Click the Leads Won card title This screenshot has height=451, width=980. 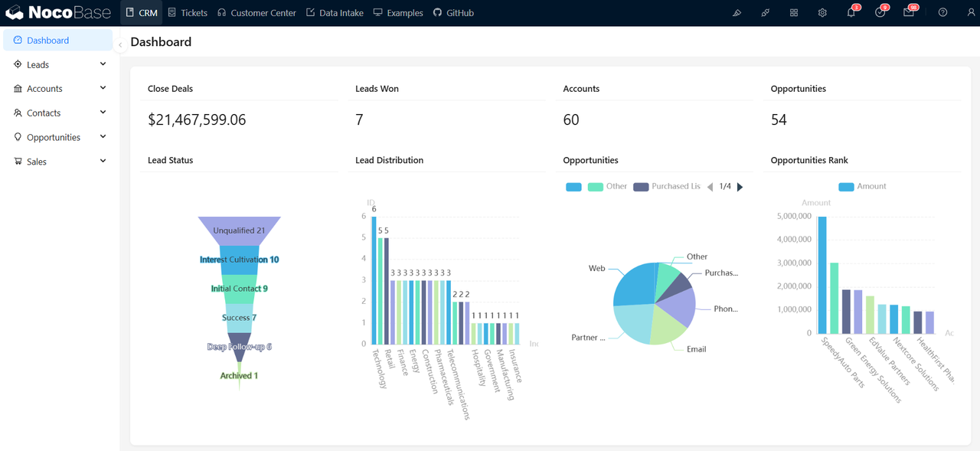click(x=377, y=89)
